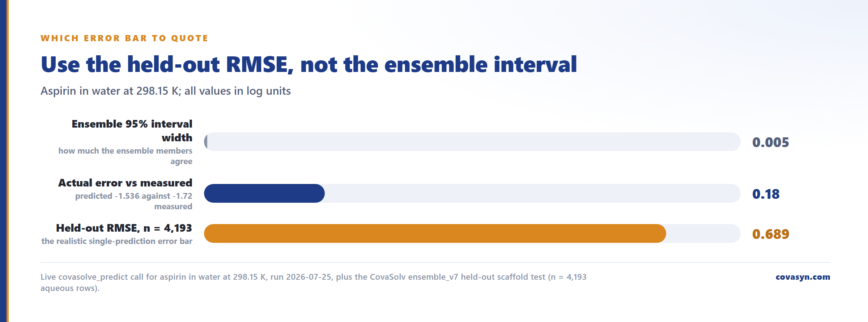Click the blue Actual error bar

click(264, 193)
